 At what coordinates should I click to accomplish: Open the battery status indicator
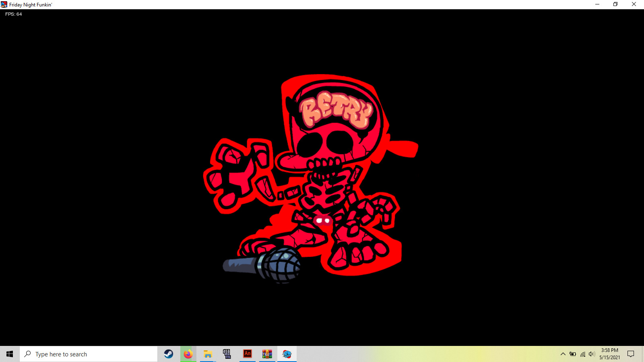point(572,354)
